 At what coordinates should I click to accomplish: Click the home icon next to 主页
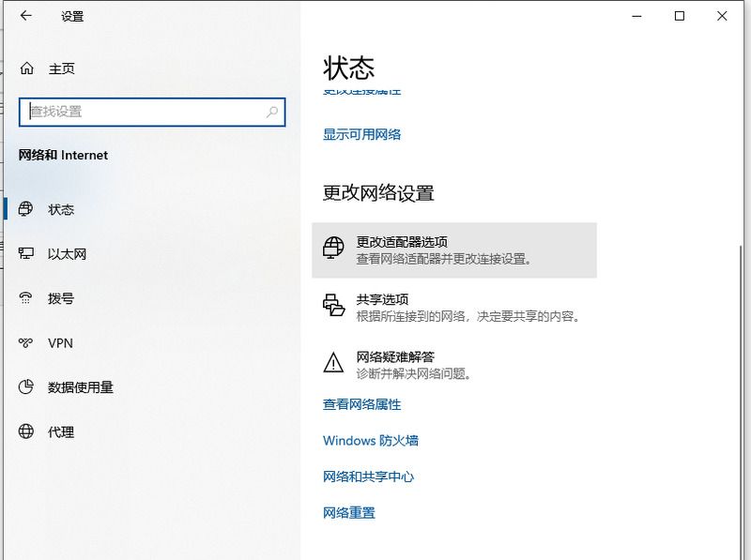point(26,68)
